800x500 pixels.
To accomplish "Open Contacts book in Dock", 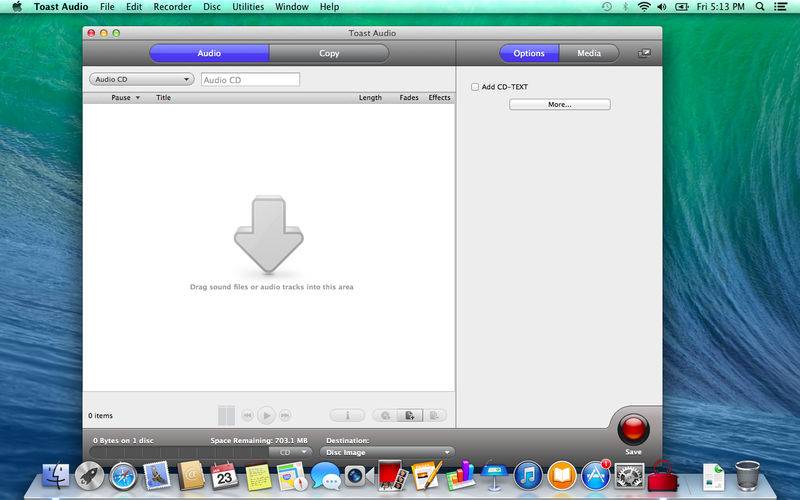I will (191, 476).
